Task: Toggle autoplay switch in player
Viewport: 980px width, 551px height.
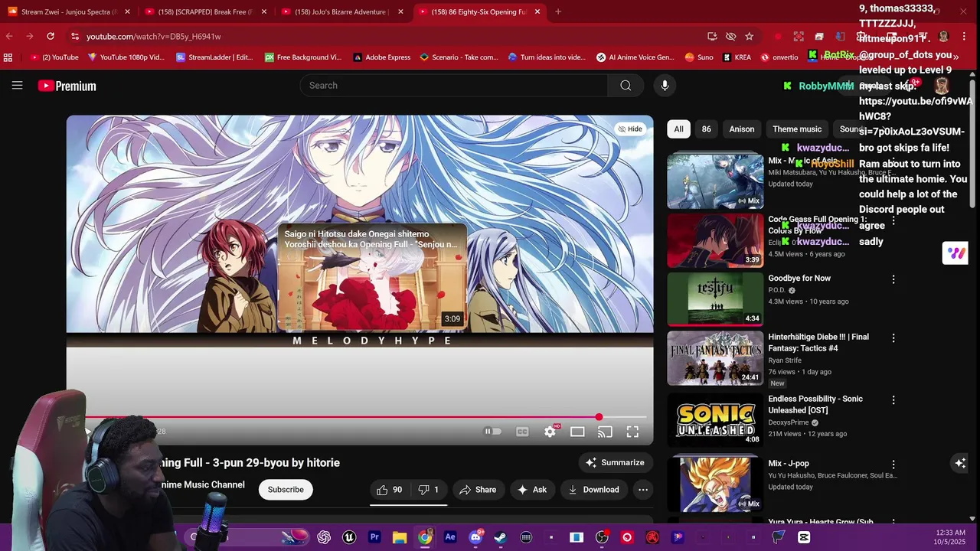Action: 493,432
